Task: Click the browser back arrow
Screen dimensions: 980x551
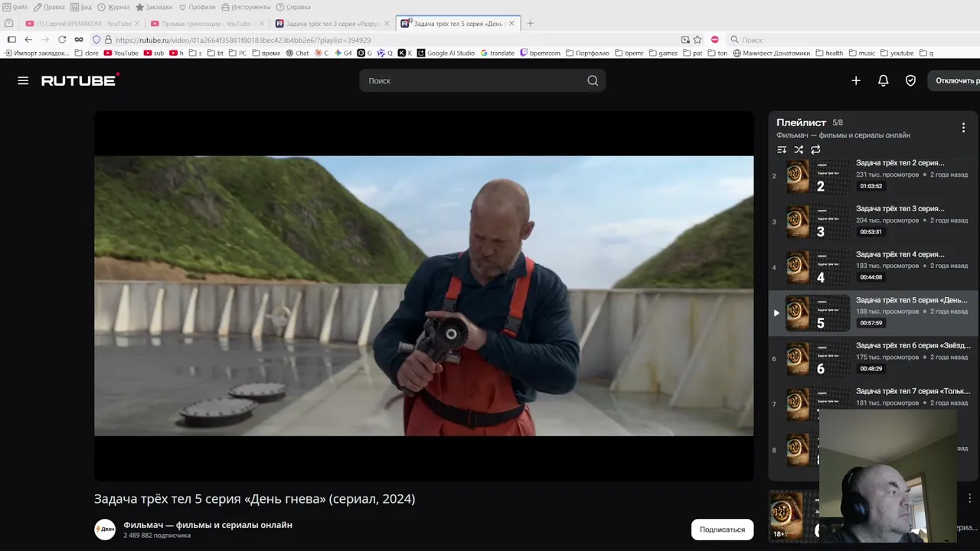Action: 28,40
